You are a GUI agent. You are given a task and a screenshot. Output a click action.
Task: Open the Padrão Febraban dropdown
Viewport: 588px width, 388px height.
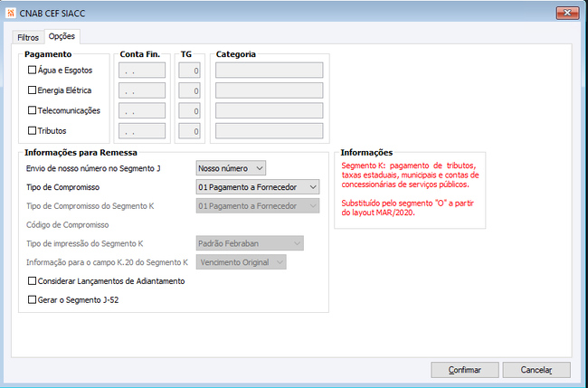250,243
